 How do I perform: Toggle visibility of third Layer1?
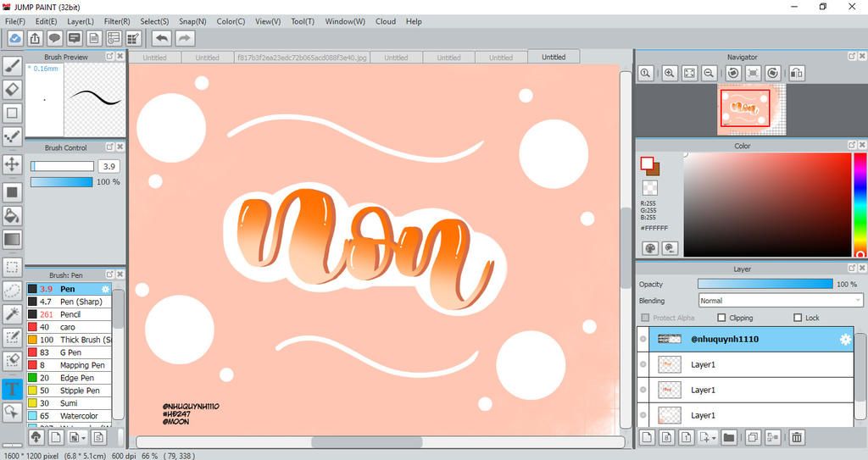(643, 415)
